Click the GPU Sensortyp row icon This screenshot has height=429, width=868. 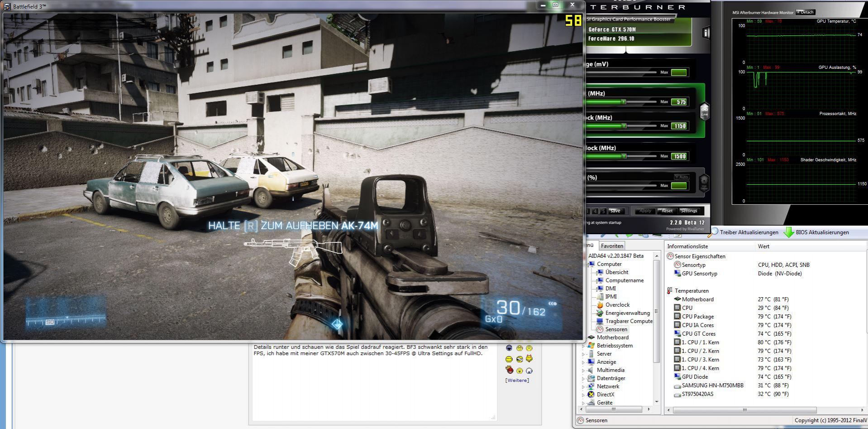(677, 274)
